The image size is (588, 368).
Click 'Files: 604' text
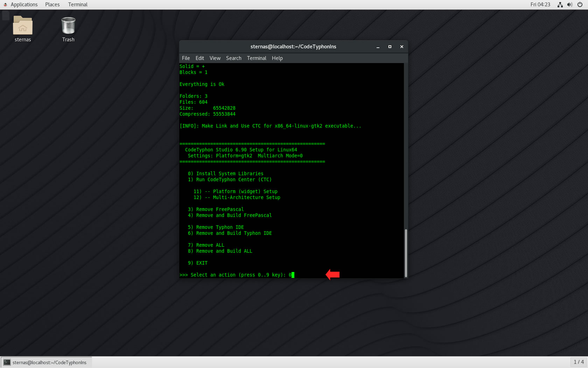pyautogui.click(x=194, y=102)
